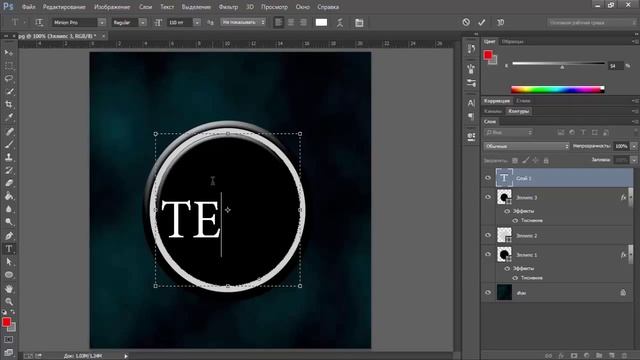The width and height of the screenshot is (640, 360).
Task: Toggle text orientation in options bar
Action: point(39,22)
